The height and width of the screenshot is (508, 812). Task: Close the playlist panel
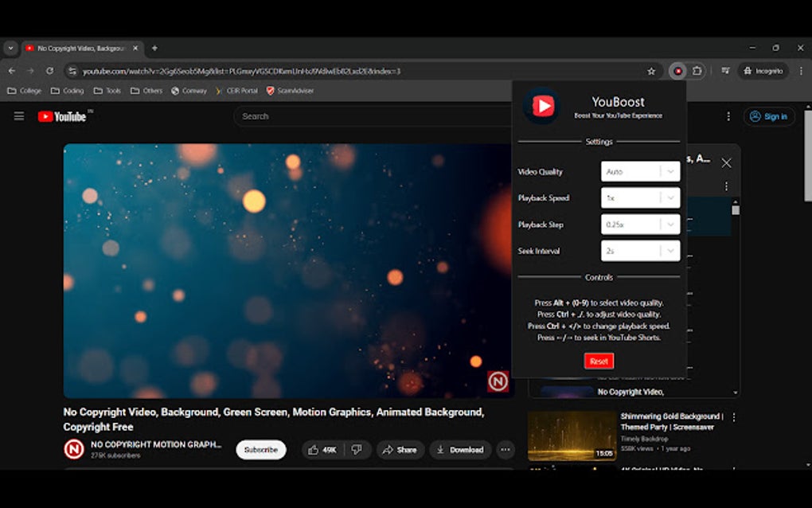[726, 163]
